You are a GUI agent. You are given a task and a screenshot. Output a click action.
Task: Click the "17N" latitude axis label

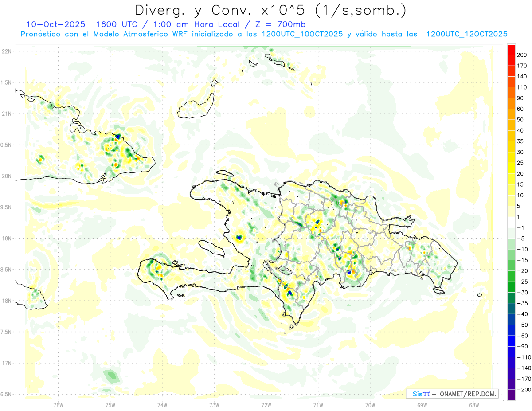click(x=6, y=363)
